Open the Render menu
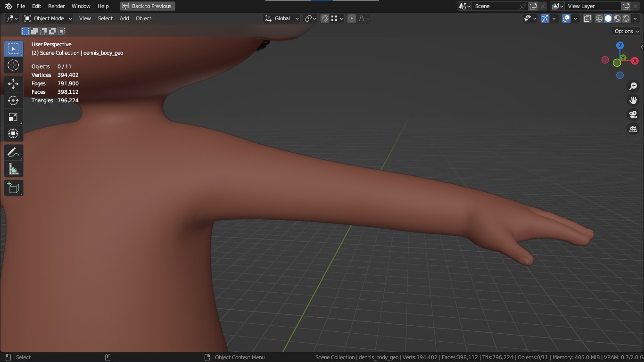 pyautogui.click(x=57, y=6)
